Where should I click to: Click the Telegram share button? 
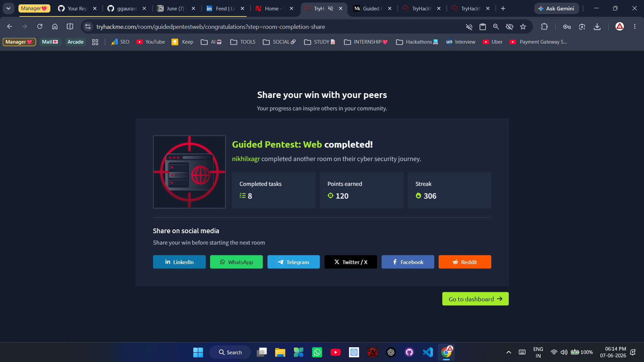click(x=293, y=262)
